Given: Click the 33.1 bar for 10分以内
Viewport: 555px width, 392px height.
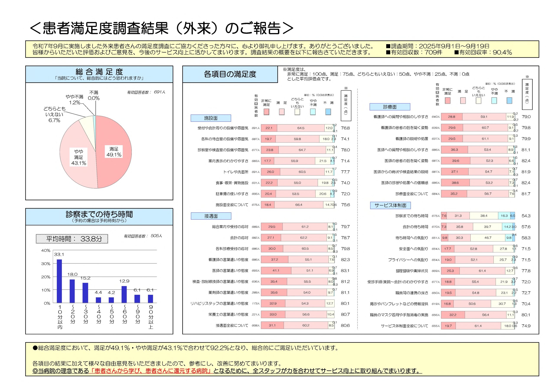Looking at the screenshot, I should click(59, 281).
